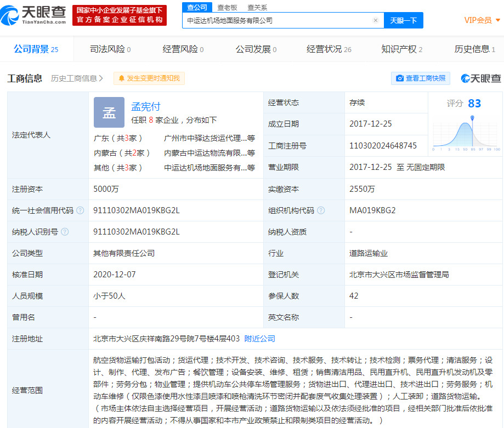Click the help icon beside 统一社会信用代码
Screen dimensions: 504x428
(x=80, y=210)
